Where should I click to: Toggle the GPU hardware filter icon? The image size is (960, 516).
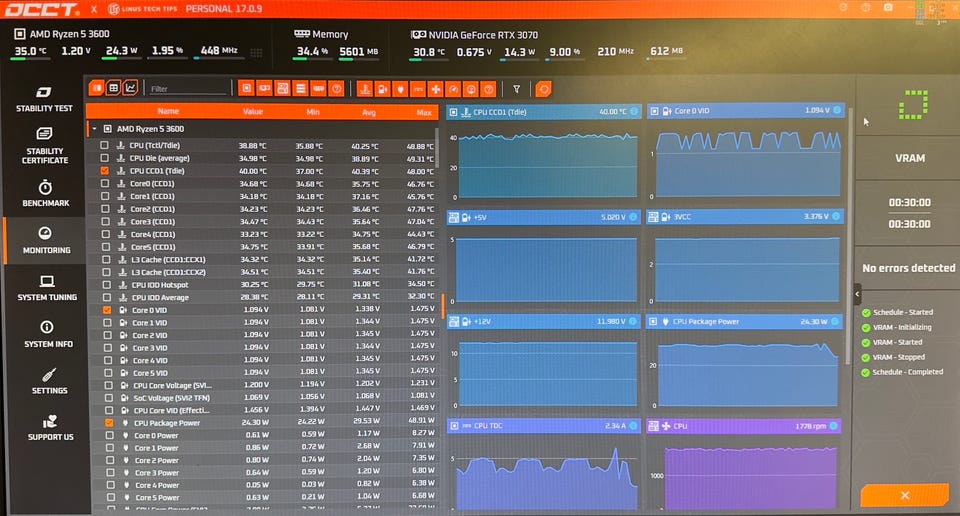pyautogui.click(x=264, y=89)
